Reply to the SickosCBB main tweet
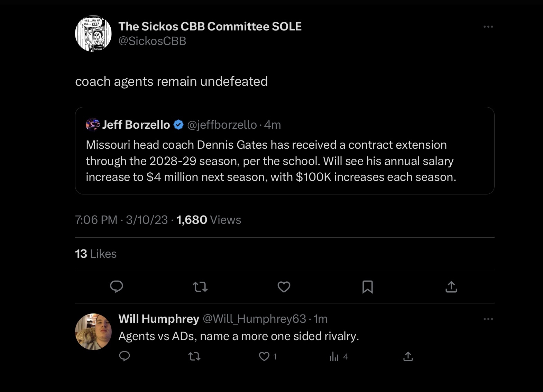Image resolution: width=543 pixels, height=392 pixels. 117,286
